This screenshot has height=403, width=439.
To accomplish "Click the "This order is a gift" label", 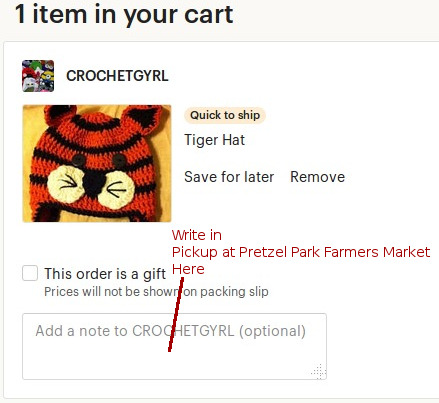I will pos(105,274).
